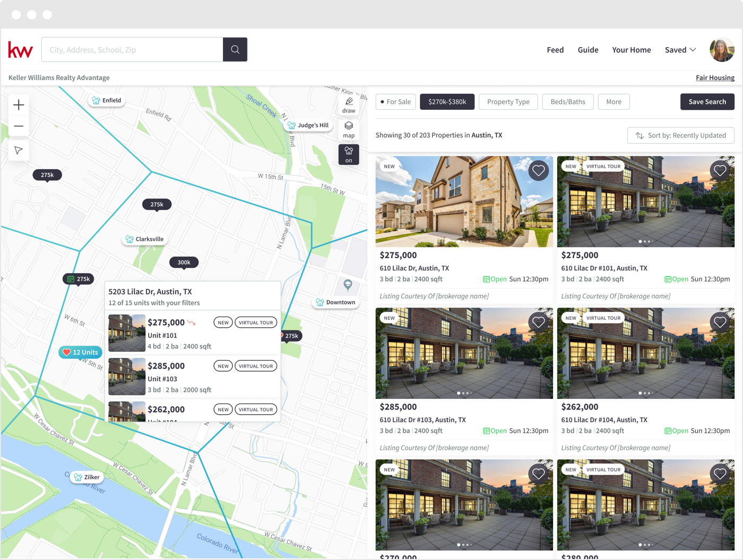This screenshot has width=743, height=560.
Task: Open the For Sale filter
Action: tap(396, 102)
